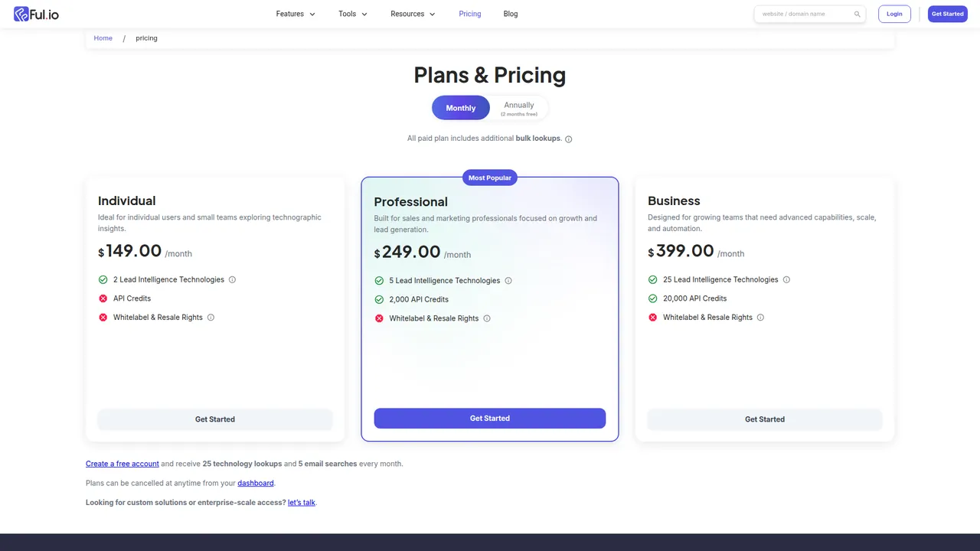Open the bulk lookups info tooltip
The image size is (980, 551).
(x=568, y=139)
